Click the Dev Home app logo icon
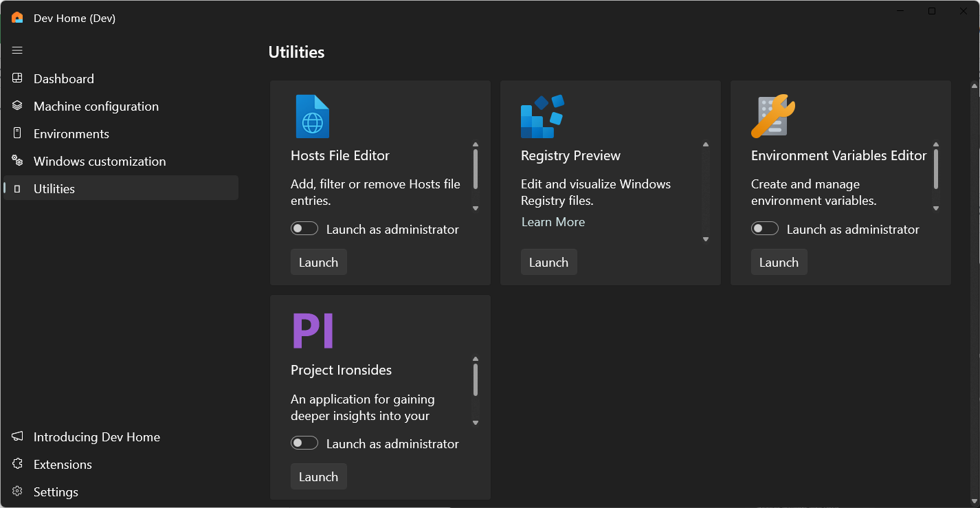This screenshot has height=508, width=980. pos(17,18)
